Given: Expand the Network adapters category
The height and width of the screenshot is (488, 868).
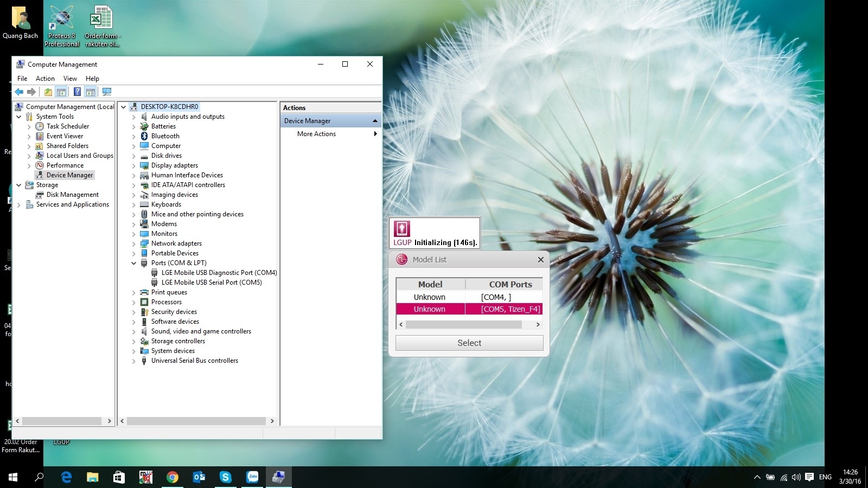Looking at the screenshot, I should 134,243.
